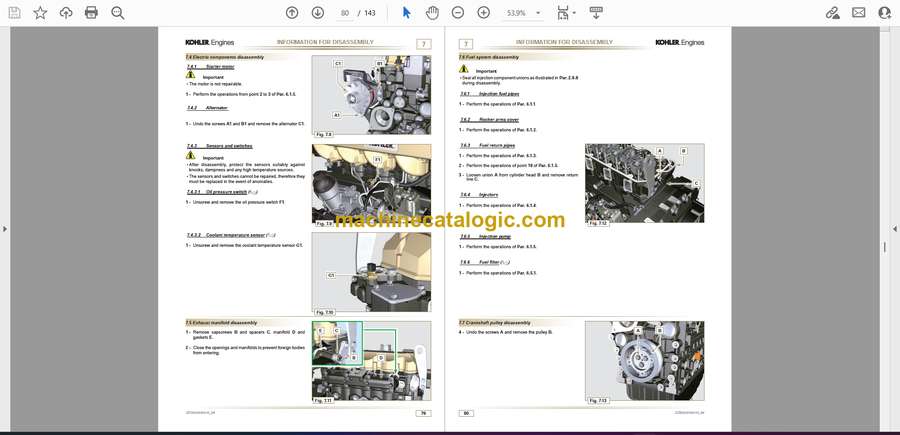The image size is (900, 435).
Task: Click the Fig. 7.11 exhaust manifold image
Action: point(371,361)
